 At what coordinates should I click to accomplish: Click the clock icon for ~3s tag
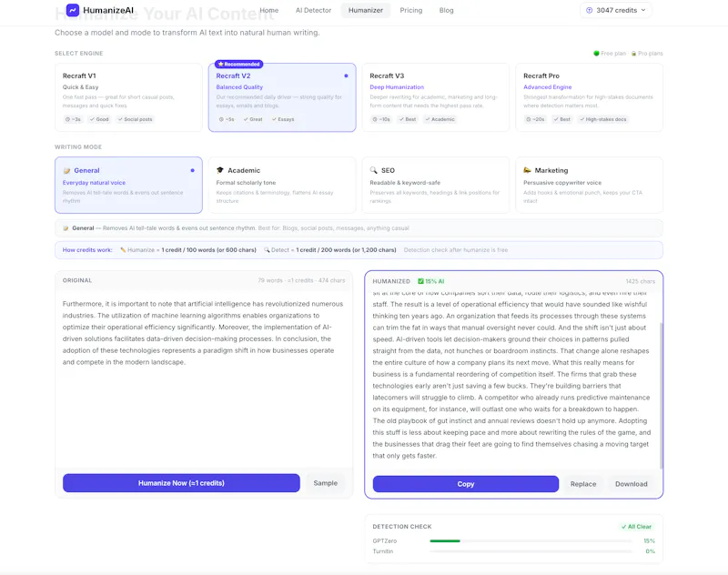[67, 119]
